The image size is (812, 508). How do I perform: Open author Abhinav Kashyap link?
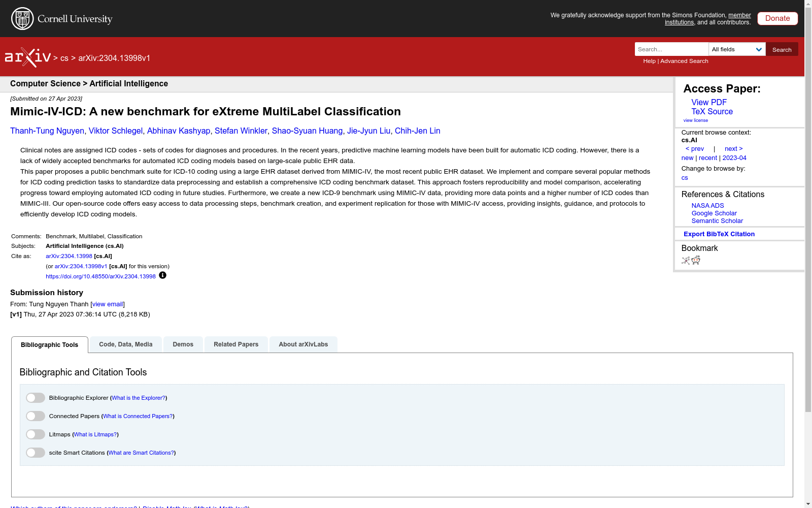179,131
